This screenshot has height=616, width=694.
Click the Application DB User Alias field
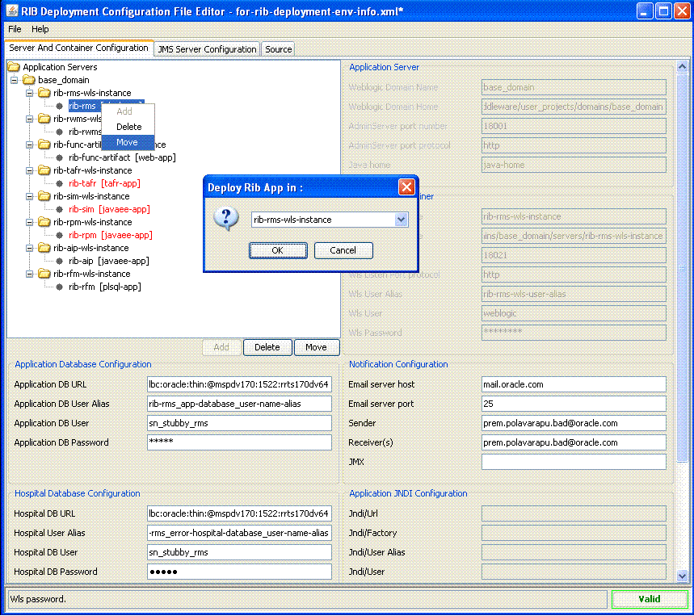click(x=239, y=404)
